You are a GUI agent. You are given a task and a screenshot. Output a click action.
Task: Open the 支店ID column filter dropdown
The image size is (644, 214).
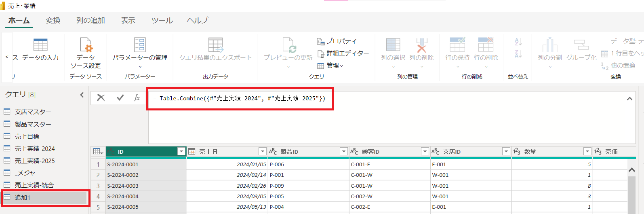point(506,151)
